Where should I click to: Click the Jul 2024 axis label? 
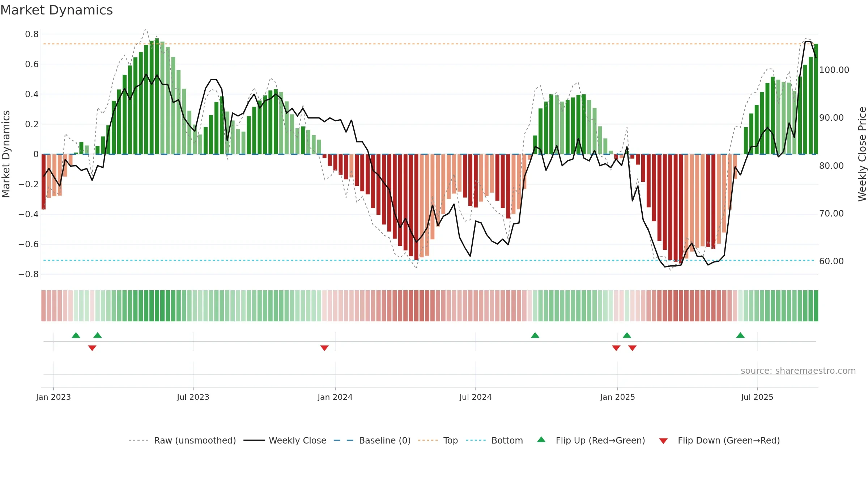tap(476, 397)
